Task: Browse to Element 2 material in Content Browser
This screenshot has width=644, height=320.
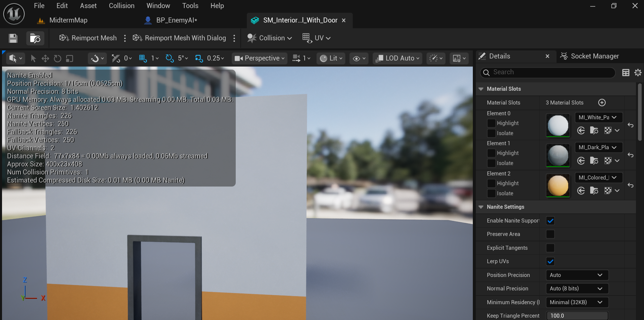Action: [594, 191]
